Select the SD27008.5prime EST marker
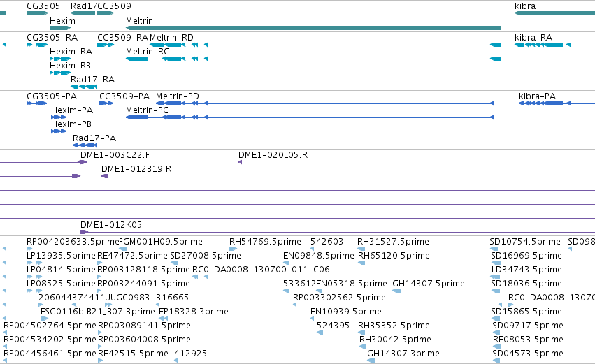The height and width of the screenshot is (364, 595). [x=175, y=263]
